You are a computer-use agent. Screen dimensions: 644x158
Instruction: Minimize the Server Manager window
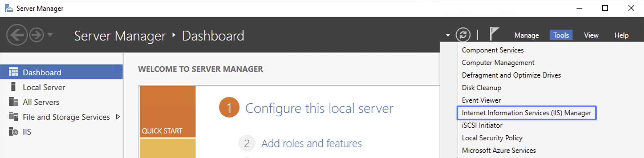pos(579,8)
